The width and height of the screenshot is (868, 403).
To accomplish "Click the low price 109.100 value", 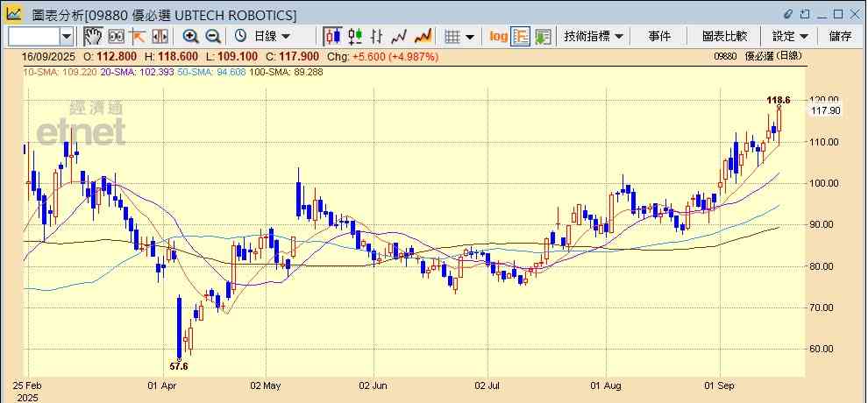I will tap(237, 56).
